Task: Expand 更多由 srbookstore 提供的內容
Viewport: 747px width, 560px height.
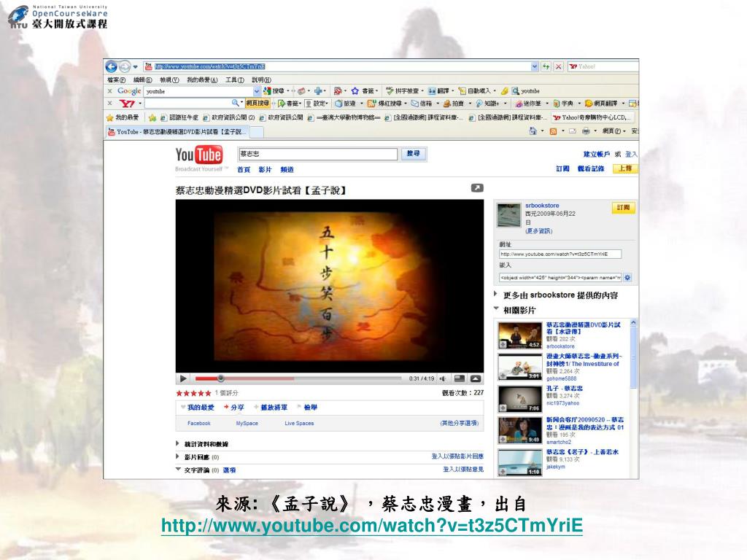Action: (x=557, y=295)
